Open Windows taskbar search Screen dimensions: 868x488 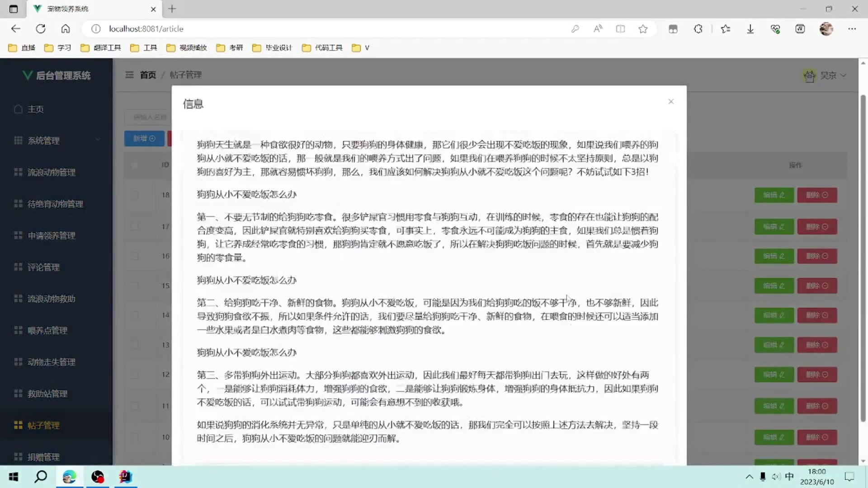[x=41, y=477]
